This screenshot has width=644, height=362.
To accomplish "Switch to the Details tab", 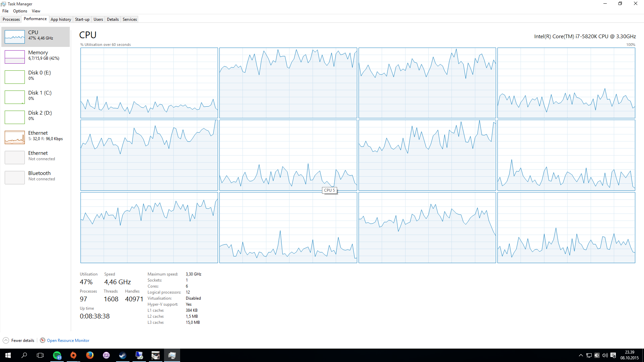I will [113, 19].
